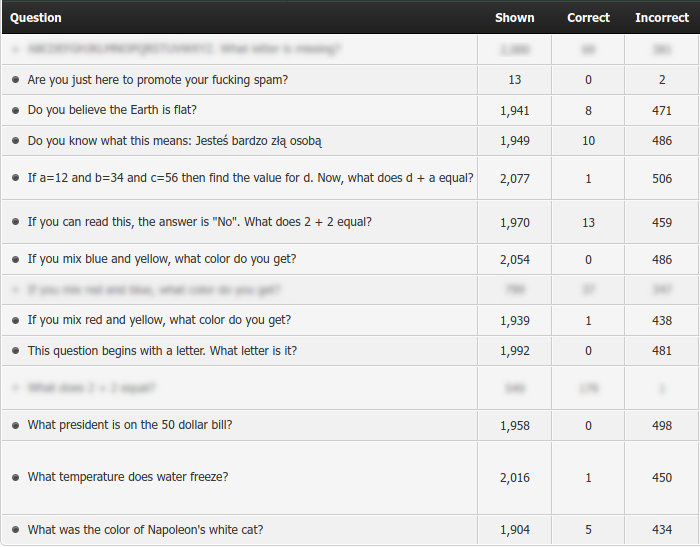Click the bullet next to 50 dollar bill question

15,425
